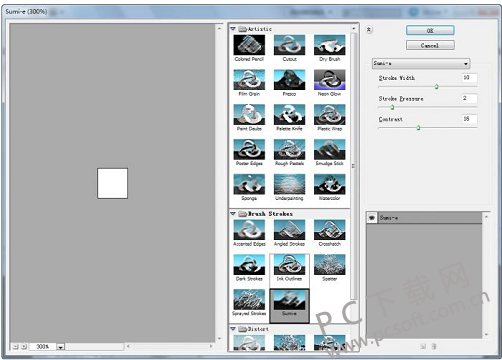Open the zoom percentage dropdown arrow
This screenshot has width=502, height=360.
[60, 347]
